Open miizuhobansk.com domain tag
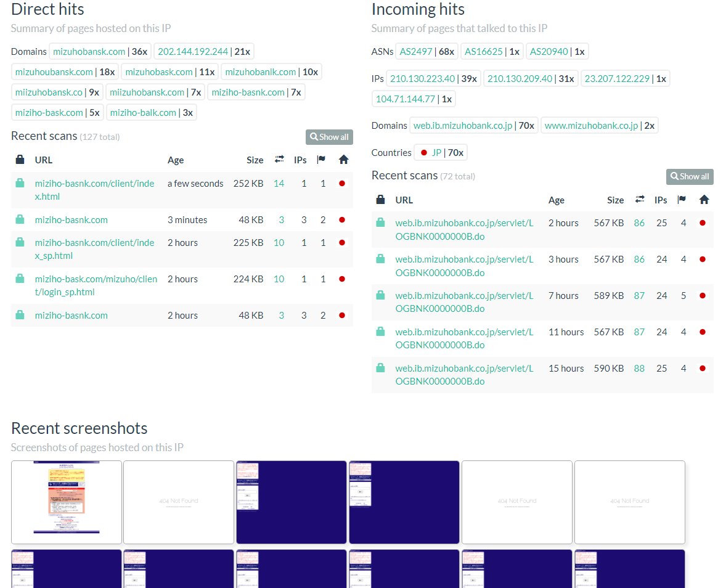This screenshot has height=588, width=726. point(147,92)
